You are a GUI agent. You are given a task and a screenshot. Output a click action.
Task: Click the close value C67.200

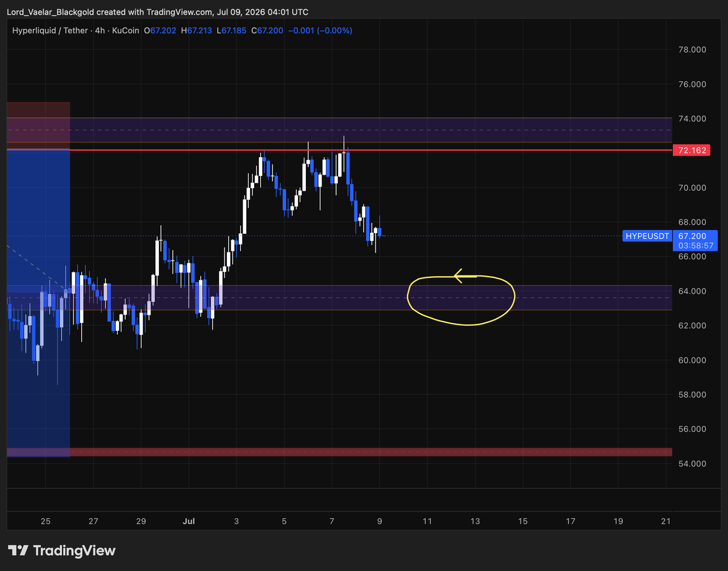pos(268,30)
